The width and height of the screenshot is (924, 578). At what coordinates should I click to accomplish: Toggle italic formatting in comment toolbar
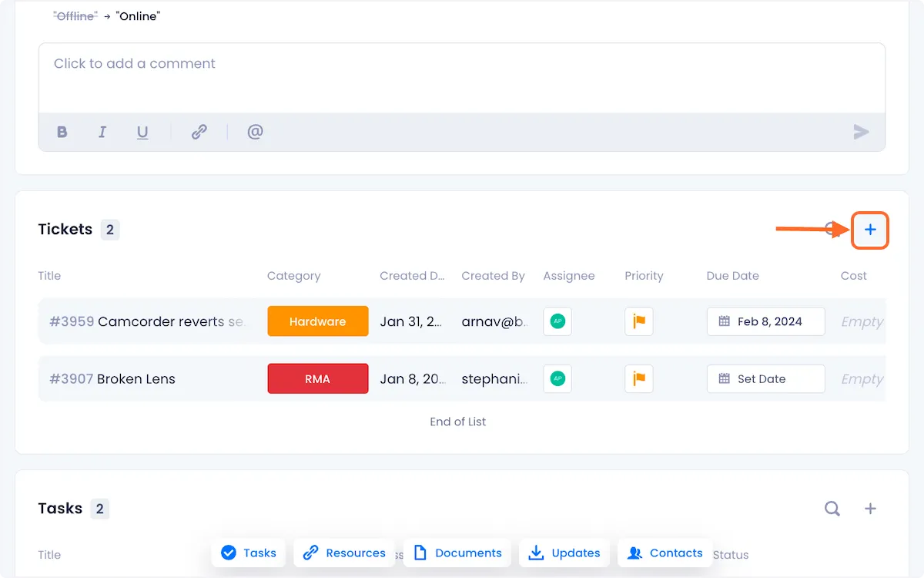tap(102, 132)
